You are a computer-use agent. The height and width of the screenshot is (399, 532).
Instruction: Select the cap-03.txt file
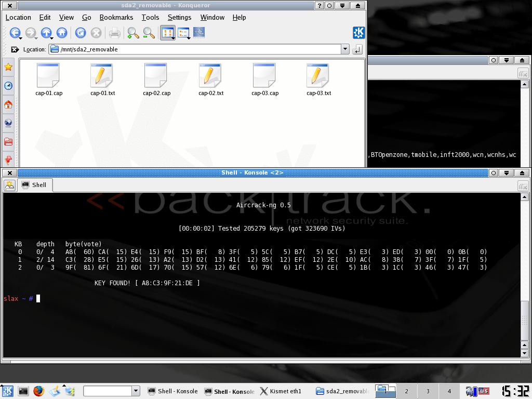318,79
